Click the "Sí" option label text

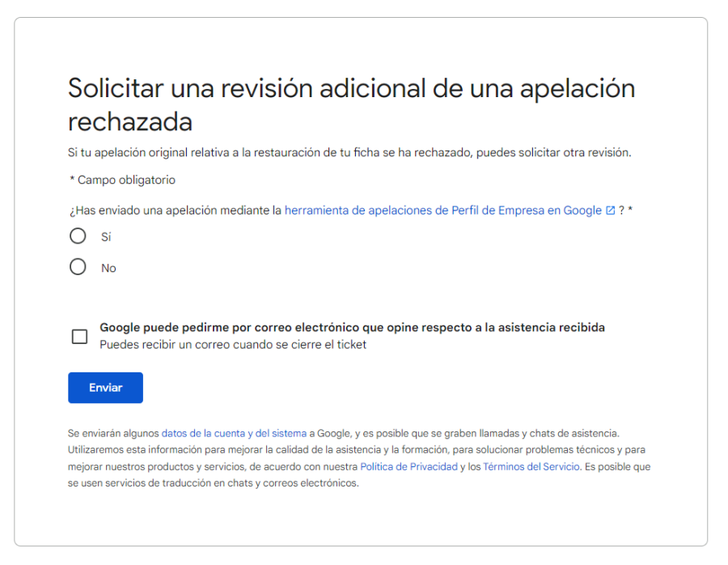click(105, 237)
